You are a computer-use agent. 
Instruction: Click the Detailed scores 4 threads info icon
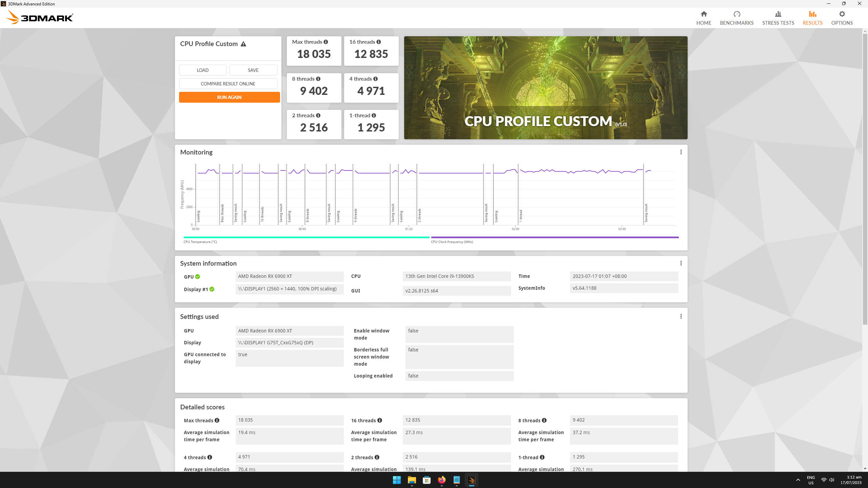pos(210,457)
